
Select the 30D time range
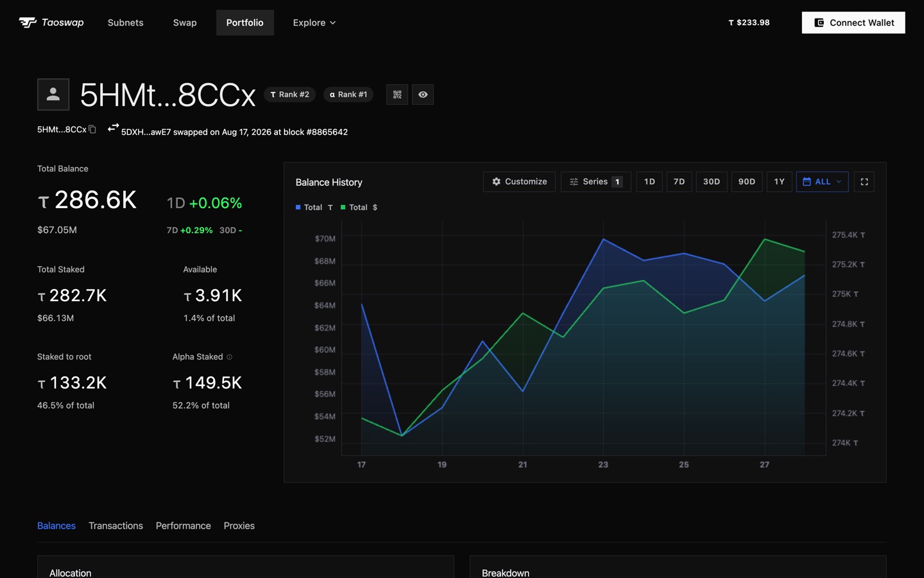click(x=712, y=182)
